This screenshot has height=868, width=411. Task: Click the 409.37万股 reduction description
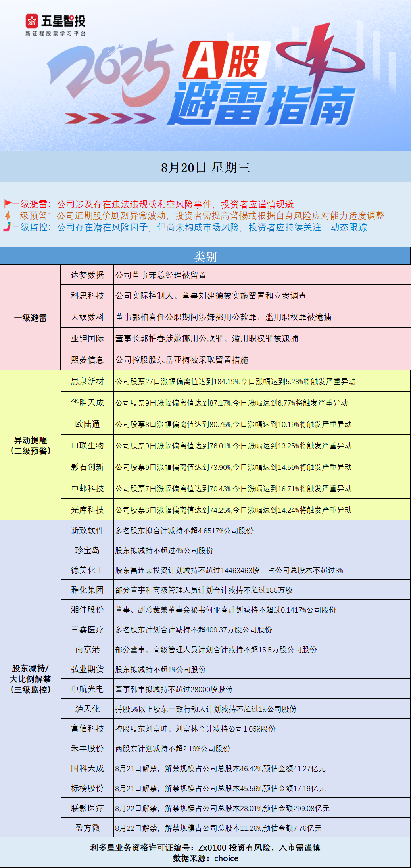(194, 630)
